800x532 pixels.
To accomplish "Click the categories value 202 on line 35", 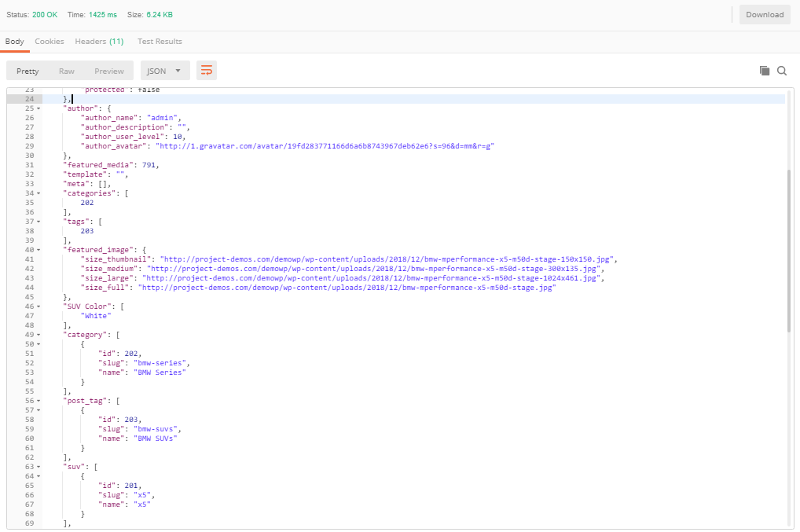I will (x=87, y=203).
